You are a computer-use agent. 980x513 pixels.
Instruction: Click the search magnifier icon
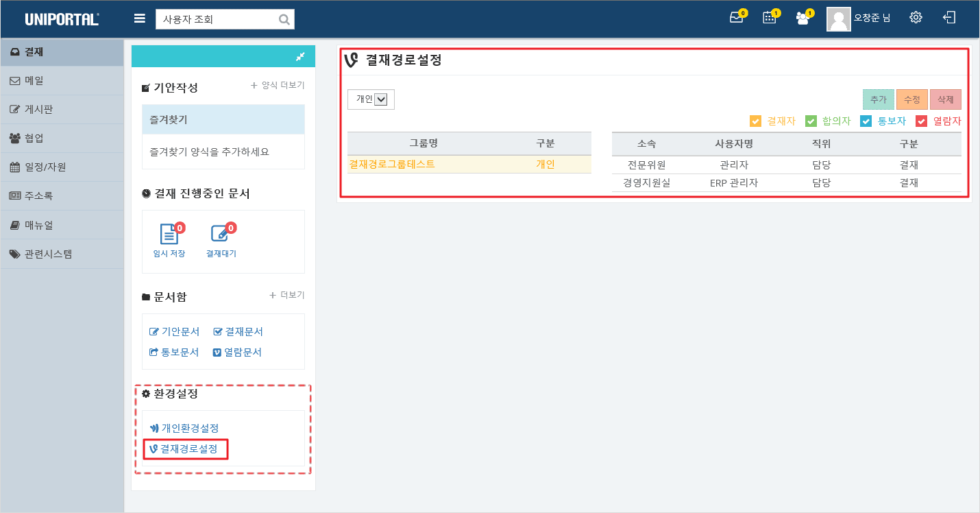(284, 19)
